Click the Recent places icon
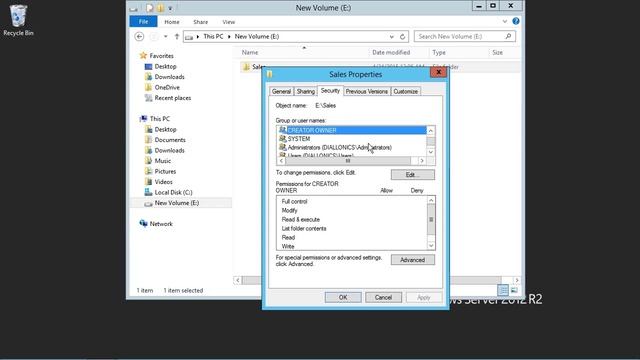 point(149,98)
